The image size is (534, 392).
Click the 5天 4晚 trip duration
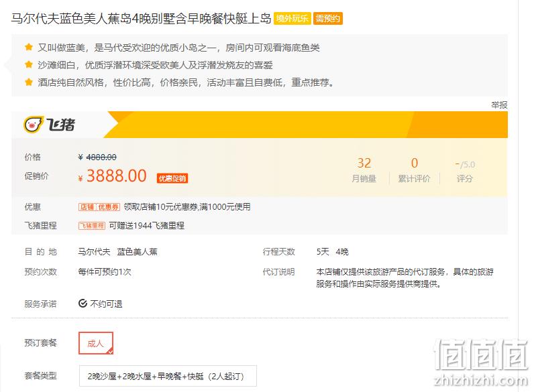click(332, 252)
